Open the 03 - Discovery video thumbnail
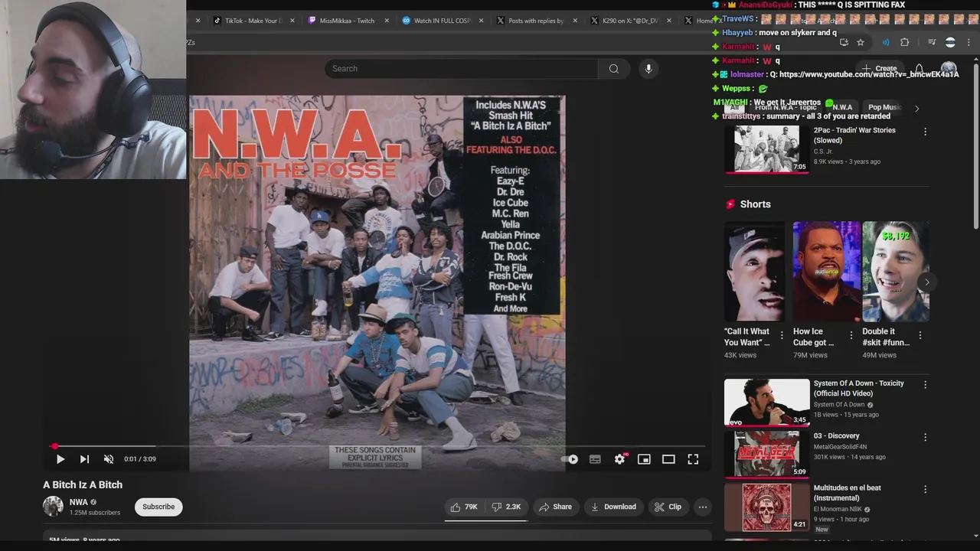 (x=766, y=455)
